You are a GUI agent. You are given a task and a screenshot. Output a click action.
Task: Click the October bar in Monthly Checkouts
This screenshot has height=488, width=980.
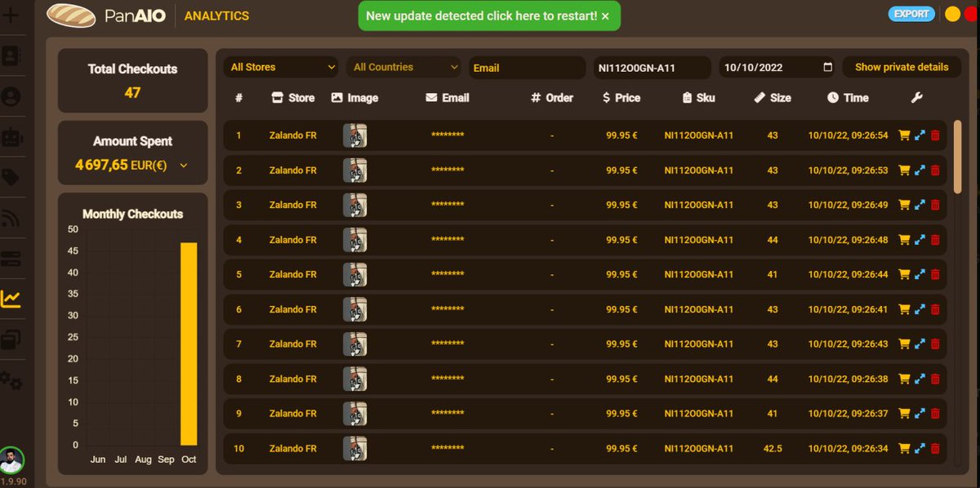[x=189, y=344]
